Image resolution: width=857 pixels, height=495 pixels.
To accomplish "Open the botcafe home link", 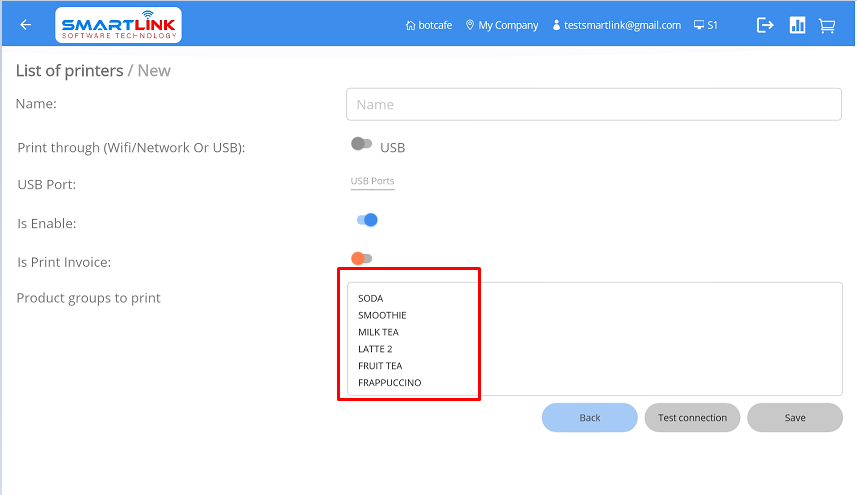I will pos(431,26).
